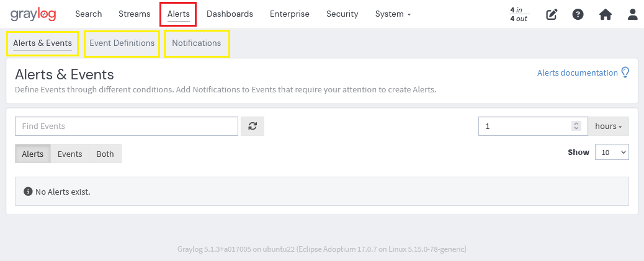
Task: Switch filter to Events
Action: (69, 154)
